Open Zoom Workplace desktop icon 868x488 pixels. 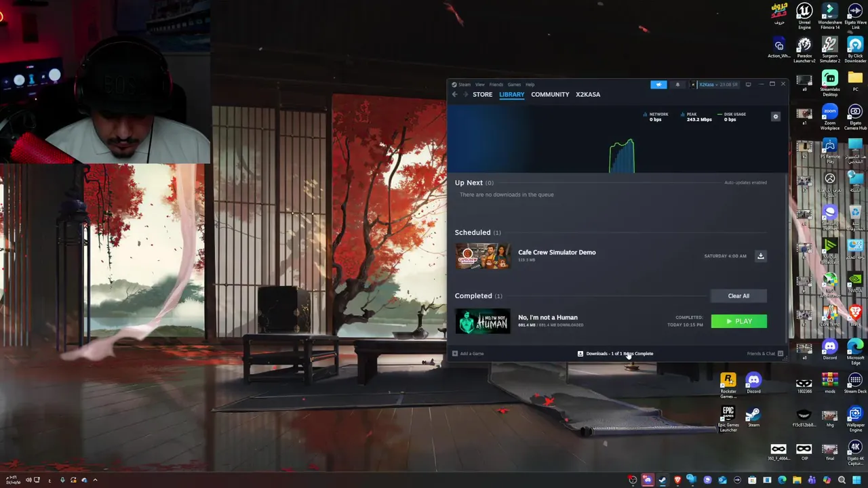click(830, 117)
